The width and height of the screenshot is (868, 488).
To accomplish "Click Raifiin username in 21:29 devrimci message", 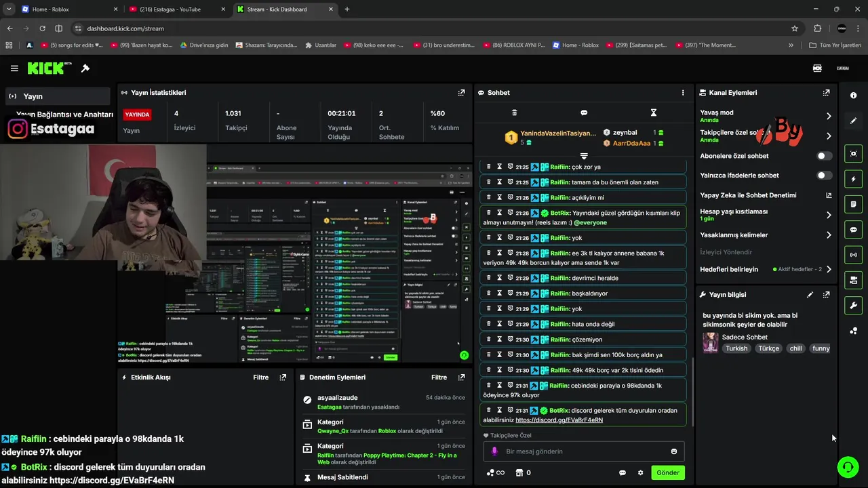I will tap(559, 278).
